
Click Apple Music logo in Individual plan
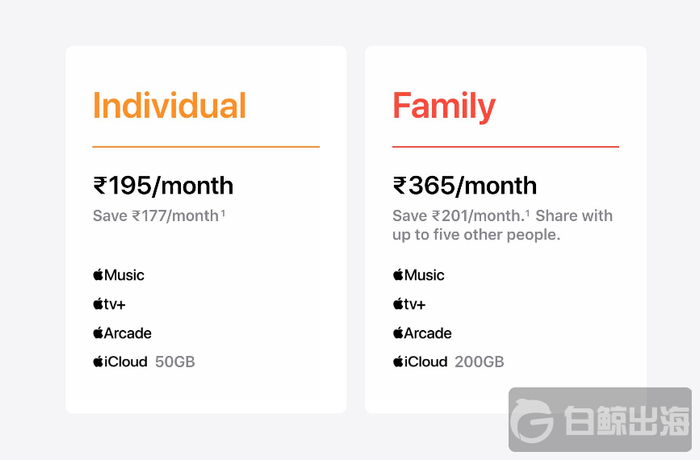pyautogui.click(x=118, y=275)
